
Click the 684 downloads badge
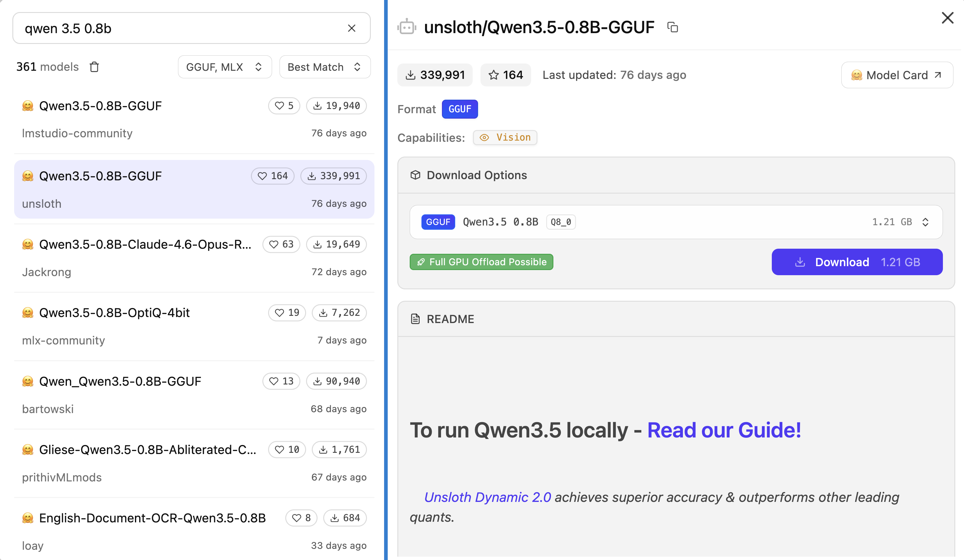(345, 518)
